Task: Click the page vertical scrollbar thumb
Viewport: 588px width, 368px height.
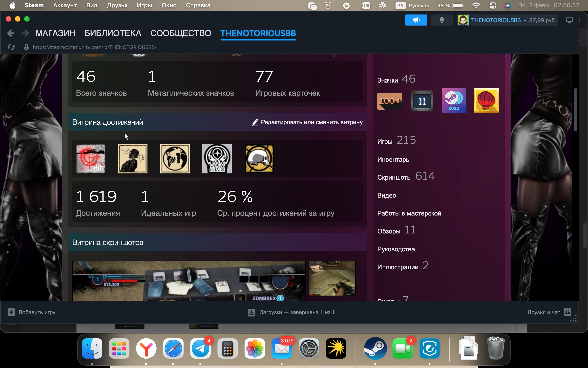Action: pyautogui.click(x=575, y=110)
